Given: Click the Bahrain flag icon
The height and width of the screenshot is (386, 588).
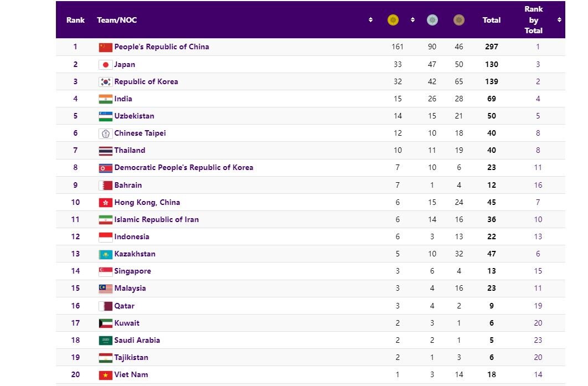Looking at the screenshot, I should pyautogui.click(x=105, y=185).
